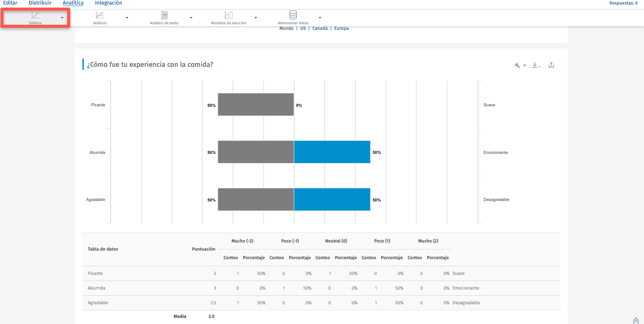This screenshot has width=644, height=324.
Task: Open the Tablero dashboard icon
Action: coord(35,15)
